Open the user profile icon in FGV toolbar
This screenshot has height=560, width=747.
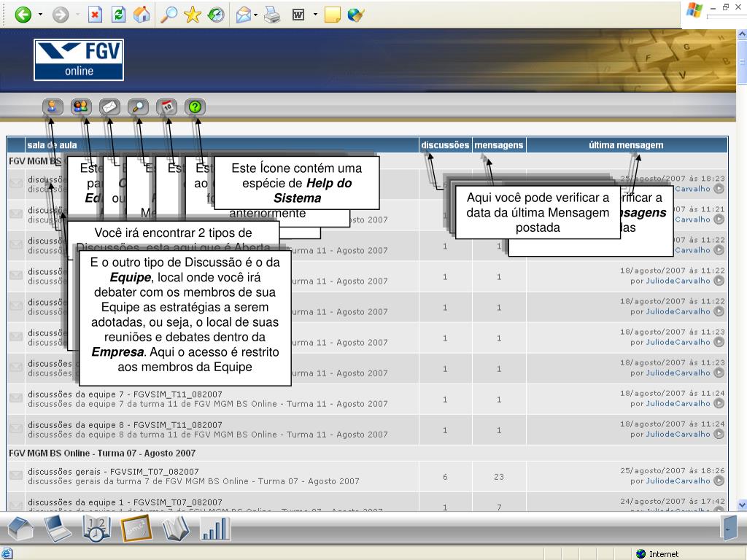coord(53,107)
